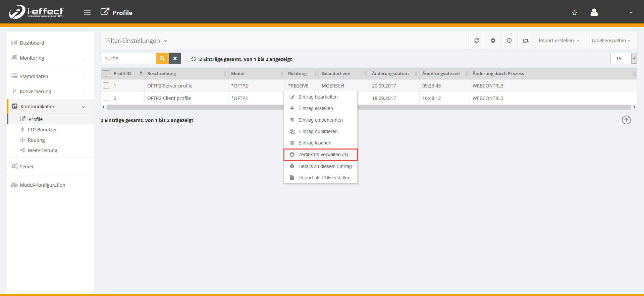Click the retweet arrows toolbar icon
The height and width of the screenshot is (296, 644).
point(525,41)
